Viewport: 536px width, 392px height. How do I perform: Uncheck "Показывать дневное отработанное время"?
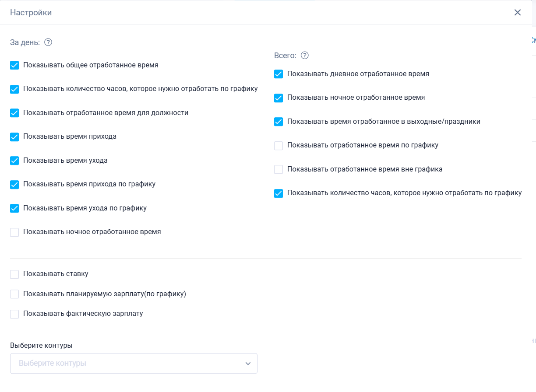click(279, 74)
